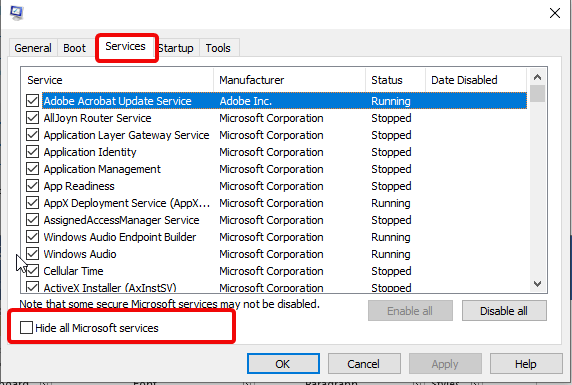Viewport: 572px width, 385px height.
Task: Select the Cellular Time service name
Action: point(73,271)
